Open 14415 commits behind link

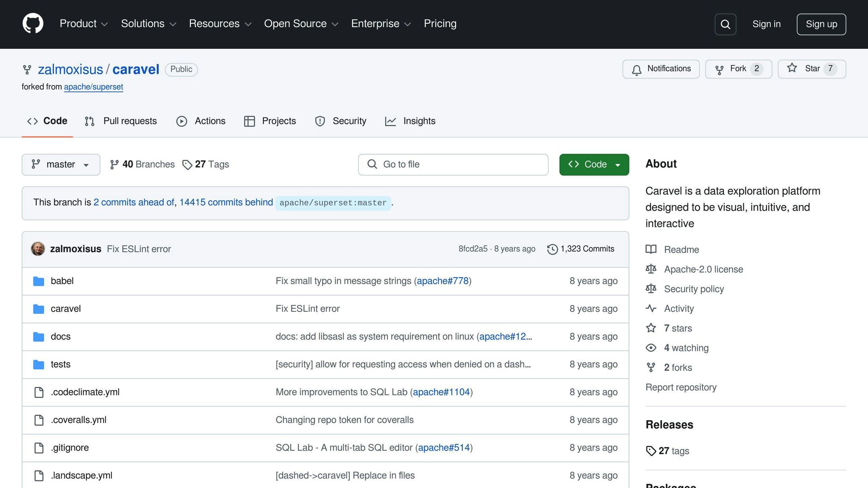tap(226, 202)
